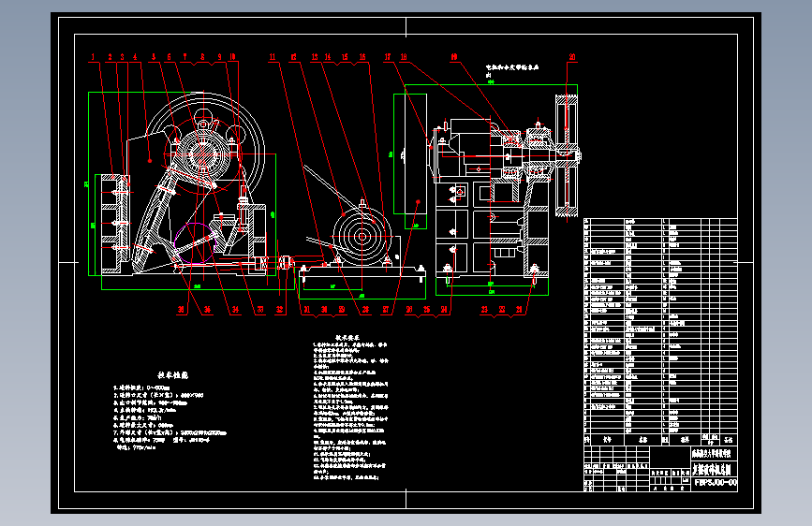Select part balloon number 23

pyautogui.click(x=484, y=310)
